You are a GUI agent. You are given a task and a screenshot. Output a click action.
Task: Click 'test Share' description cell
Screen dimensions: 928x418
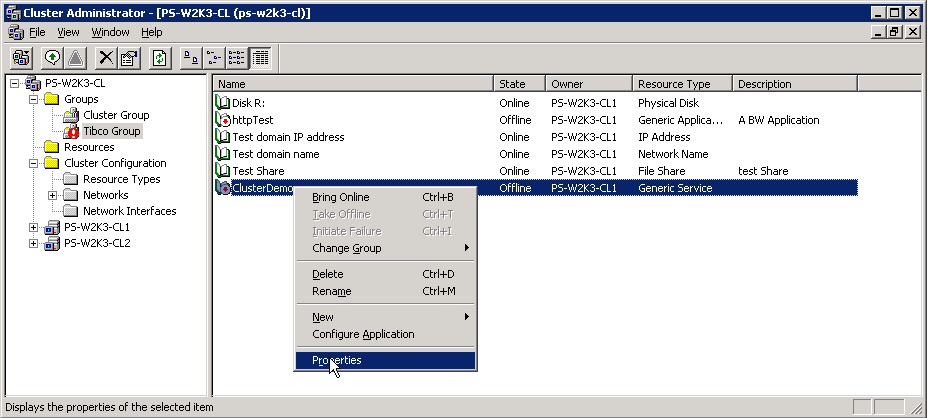click(x=763, y=171)
